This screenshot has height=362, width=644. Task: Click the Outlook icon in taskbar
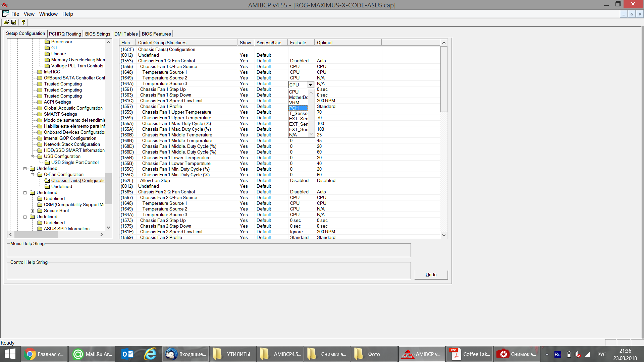[127, 354]
